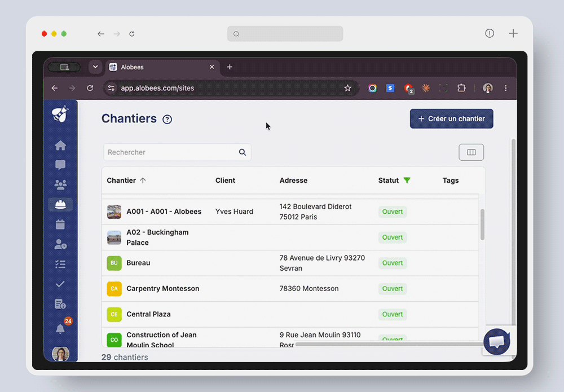This screenshot has width=564, height=392.
Task: Open the support chat bubble widget
Action: [x=497, y=342]
